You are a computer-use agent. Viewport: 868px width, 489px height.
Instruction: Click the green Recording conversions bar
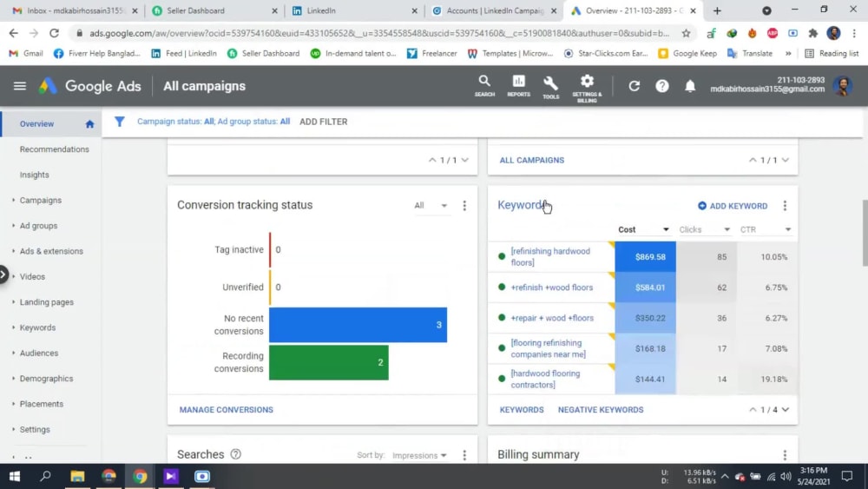coord(329,362)
